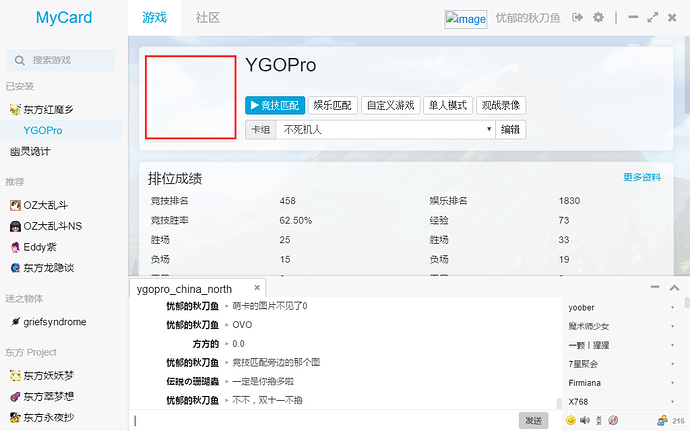690x431 pixels.
Task: Select YGOPro in the installed list
Action: point(61,130)
